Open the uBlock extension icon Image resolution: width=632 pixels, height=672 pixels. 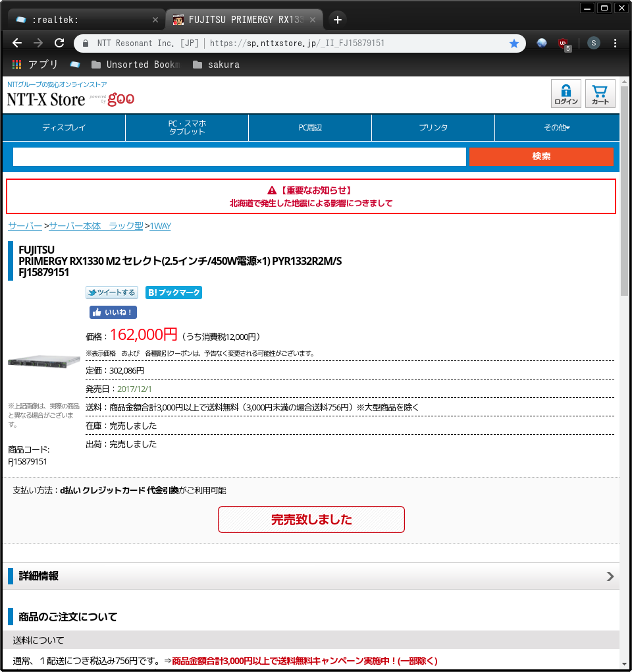(564, 43)
